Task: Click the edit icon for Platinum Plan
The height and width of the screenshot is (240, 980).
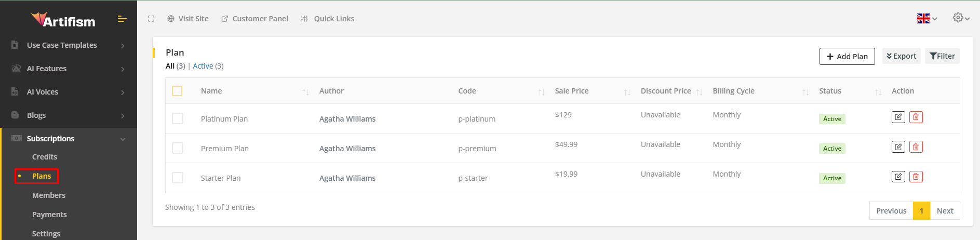Action: tap(898, 117)
